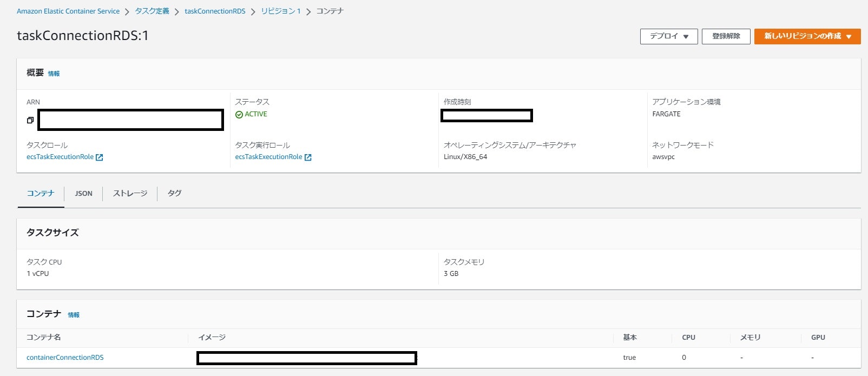Open the 情報 link next to コンテナ heading
The image size is (868, 376).
[x=74, y=315]
